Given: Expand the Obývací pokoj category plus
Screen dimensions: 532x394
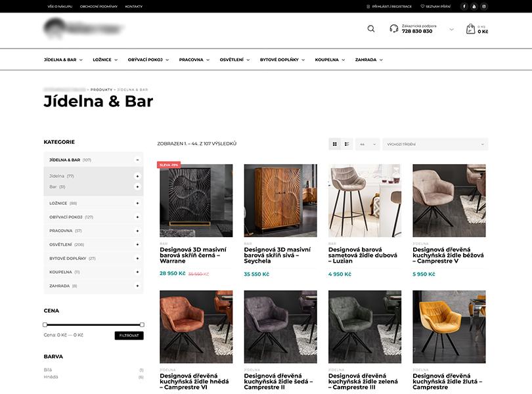Looking at the screenshot, I should tap(137, 217).
